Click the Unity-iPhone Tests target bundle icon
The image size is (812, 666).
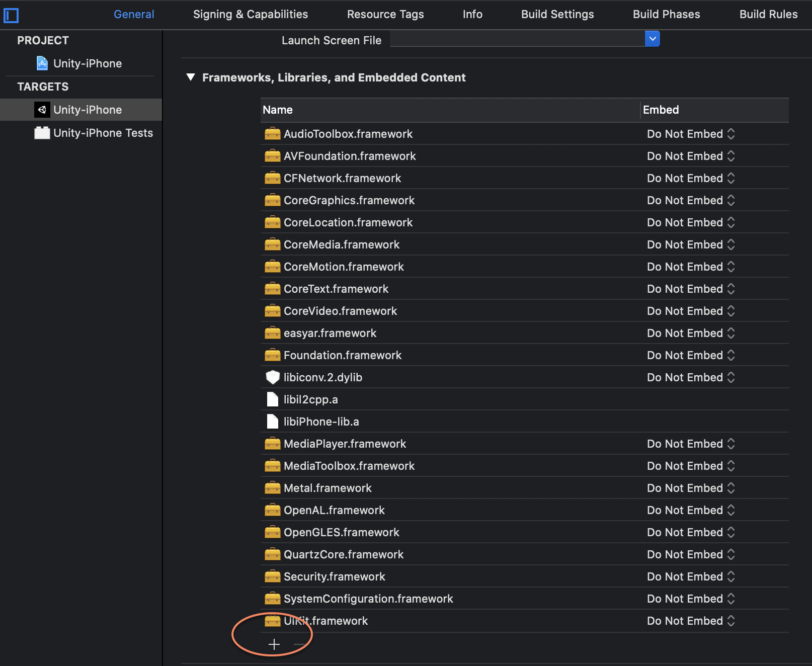(x=42, y=133)
